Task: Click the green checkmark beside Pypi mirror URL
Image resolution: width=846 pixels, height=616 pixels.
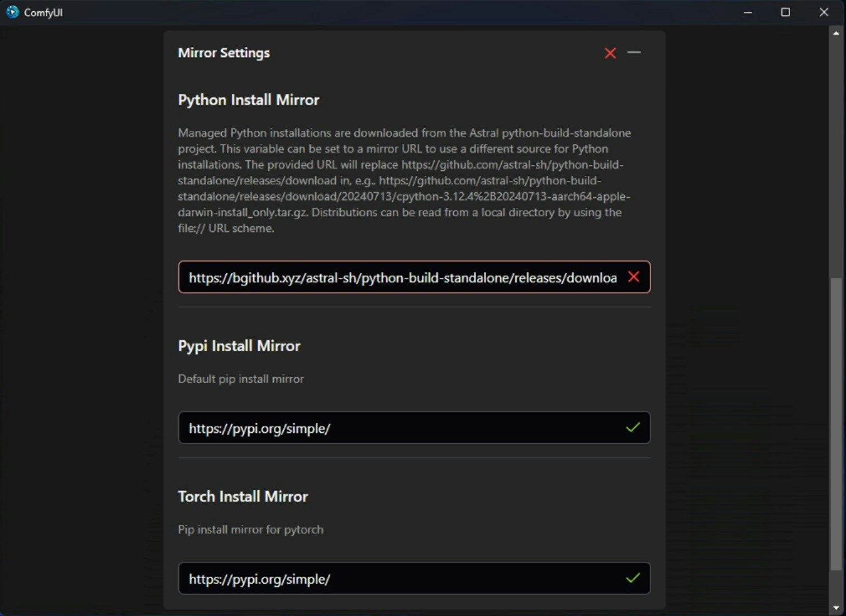Action: coord(633,428)
